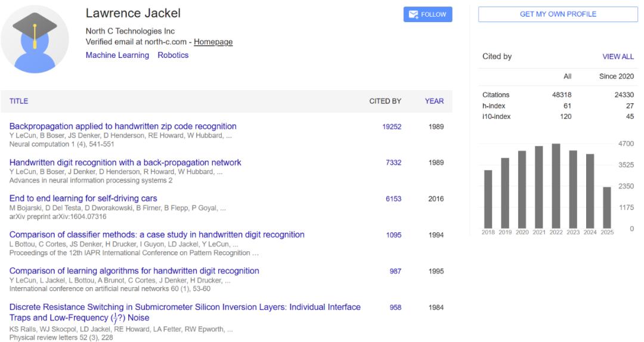Open the Homepage link
The width and height of the screenshot is (644, 342).
213,42
